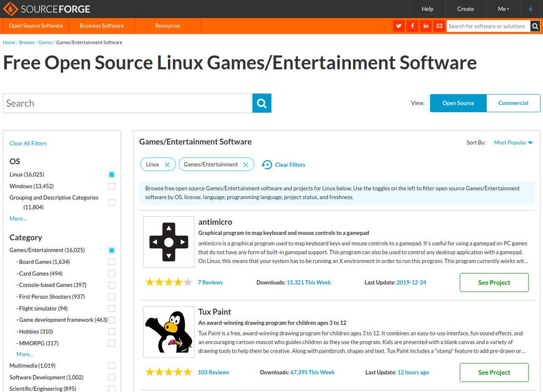Open the Business Software menu
The image size is (543, 392).
point(102,26)
